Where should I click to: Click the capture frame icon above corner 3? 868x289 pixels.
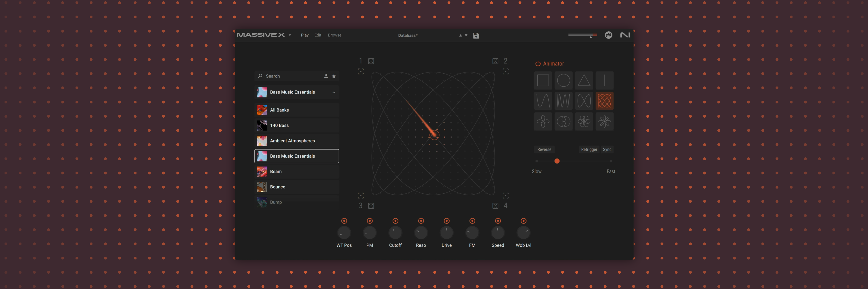(x=361, y=196)
